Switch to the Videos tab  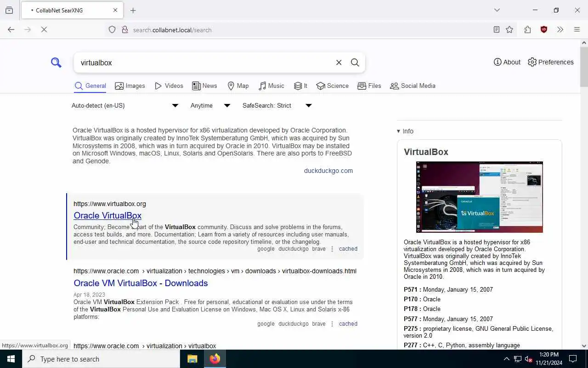point(169,86)
